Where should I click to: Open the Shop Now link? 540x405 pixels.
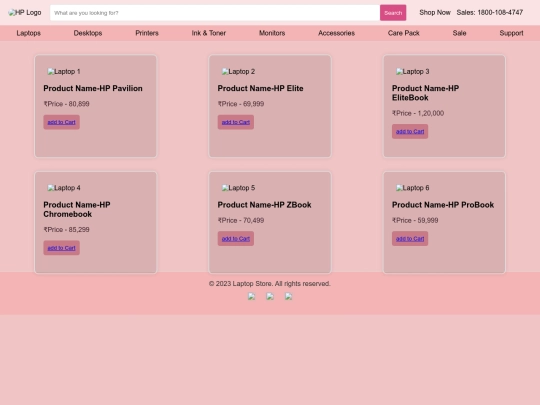(435, 13)
